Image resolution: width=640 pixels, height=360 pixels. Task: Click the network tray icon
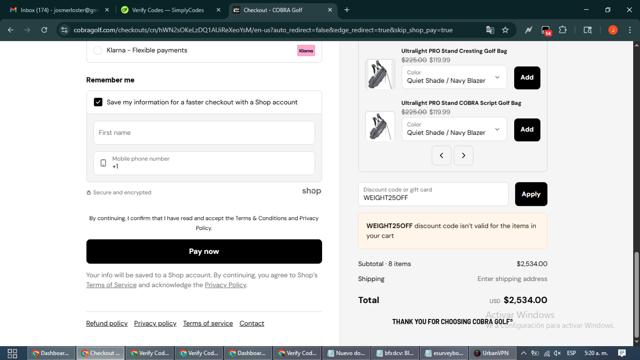547,353
